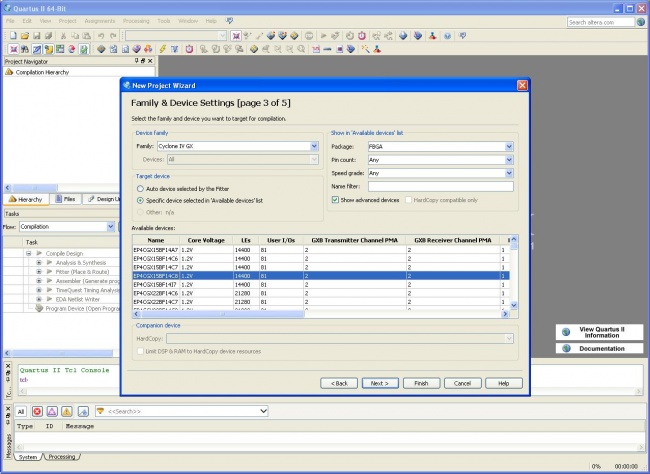Click the Cancel button in wizard
Image resolution: width=650 pixels, height=474 pixels.
click(x=463, y=383)
